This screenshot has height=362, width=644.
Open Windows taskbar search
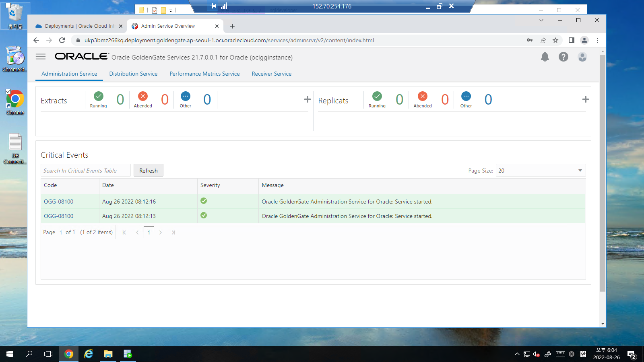pyautogui.click(x=29, y=354)
